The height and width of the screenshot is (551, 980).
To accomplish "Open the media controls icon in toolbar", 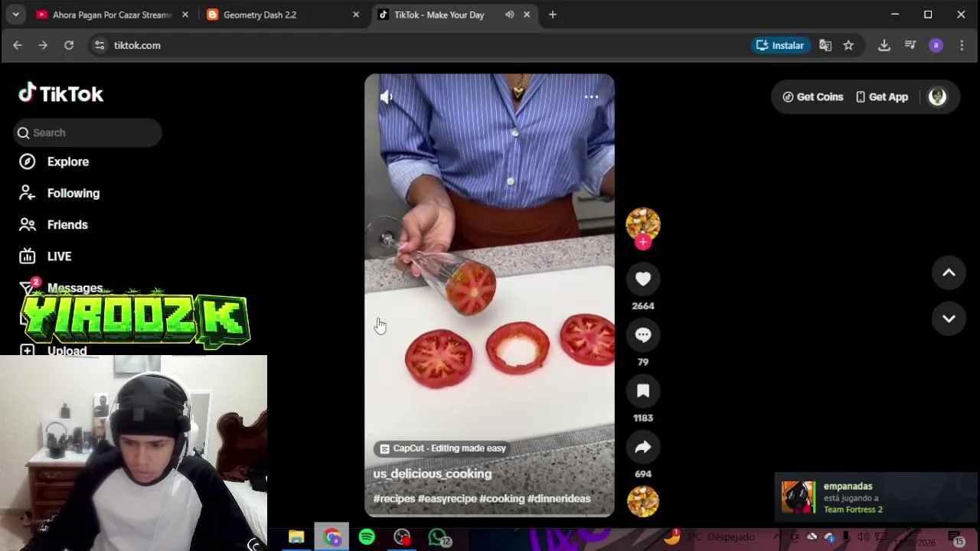I will point(910,45).
